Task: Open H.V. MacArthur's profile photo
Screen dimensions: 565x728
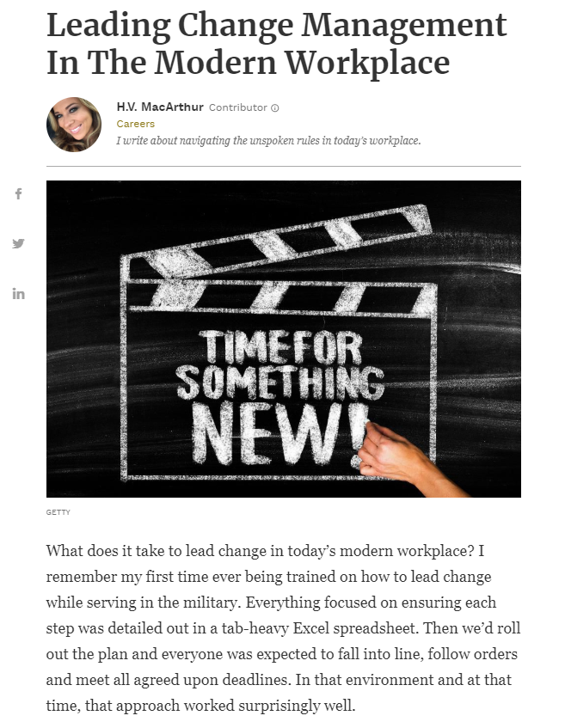Action: [x=74, y=125]
